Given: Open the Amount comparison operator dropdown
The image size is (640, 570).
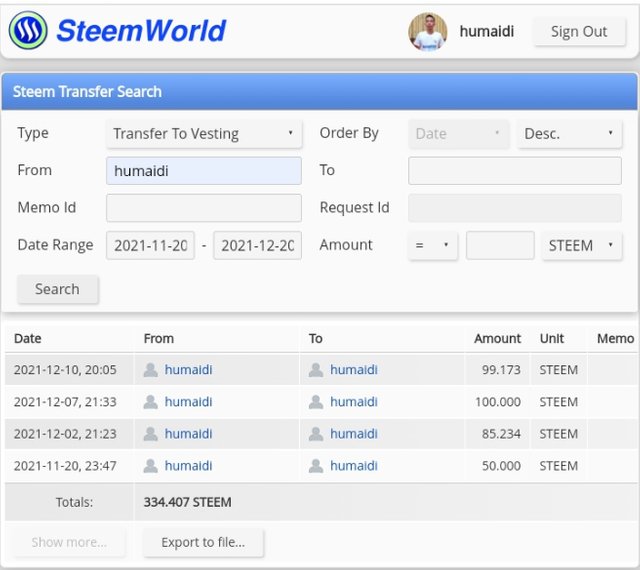Looking at the screenshot, I should click(433, 245).
